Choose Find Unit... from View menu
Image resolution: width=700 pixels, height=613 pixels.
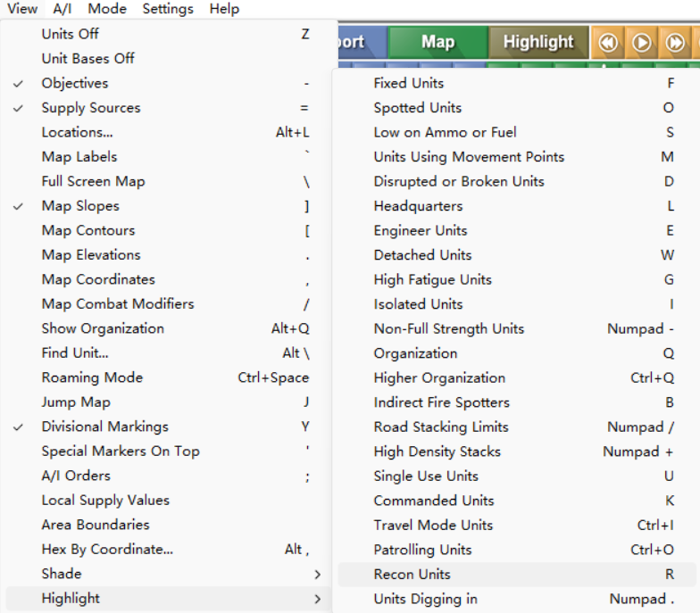(74, 353)
